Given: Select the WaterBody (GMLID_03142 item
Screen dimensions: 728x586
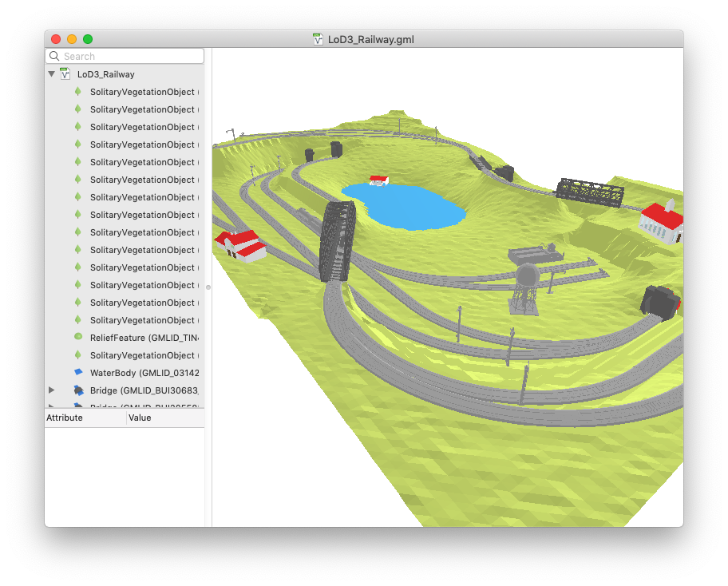Looking at the screenshot, I should click(144, 373).
